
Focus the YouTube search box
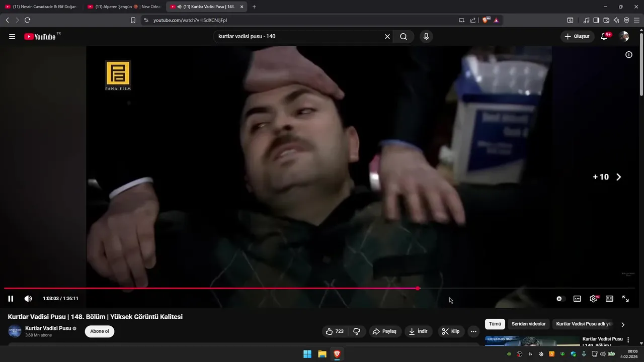(x=300, y=37)
